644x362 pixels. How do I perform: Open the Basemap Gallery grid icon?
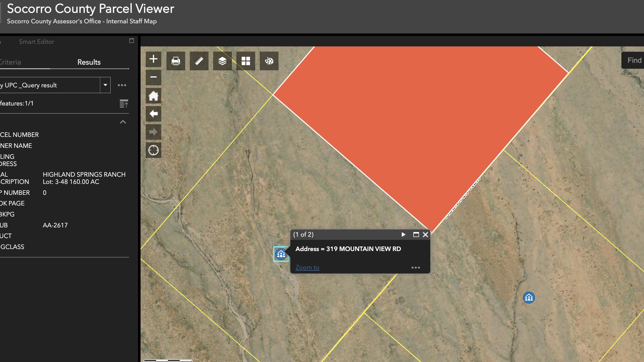tap(246, 61)
